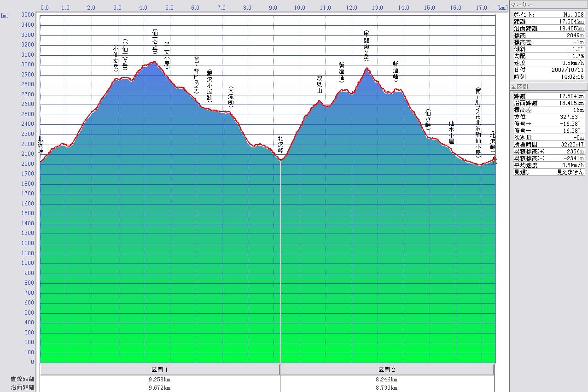Screen dimensions: 588x392
Task: Select the 双児山 waypoint label
Action: (319, 85)
